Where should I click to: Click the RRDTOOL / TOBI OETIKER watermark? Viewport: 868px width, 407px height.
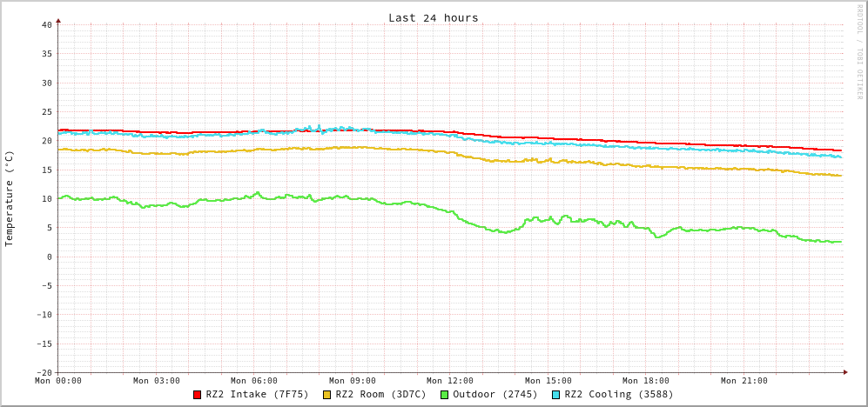click(858, 52)
